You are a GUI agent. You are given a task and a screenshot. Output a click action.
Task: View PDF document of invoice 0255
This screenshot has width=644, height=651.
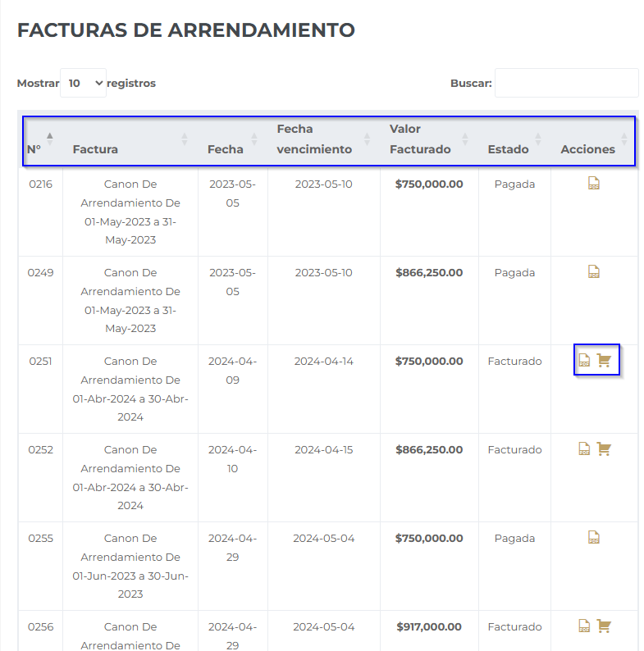coord(594,539)
